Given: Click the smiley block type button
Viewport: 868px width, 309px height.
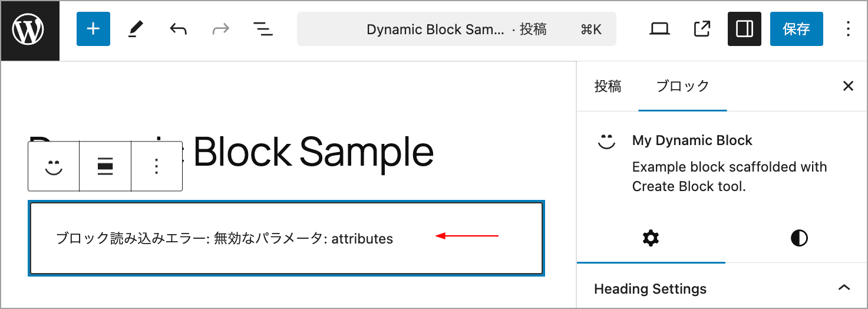Looking at the screenshot, I should pyautogui.click(x=54, y=167).
